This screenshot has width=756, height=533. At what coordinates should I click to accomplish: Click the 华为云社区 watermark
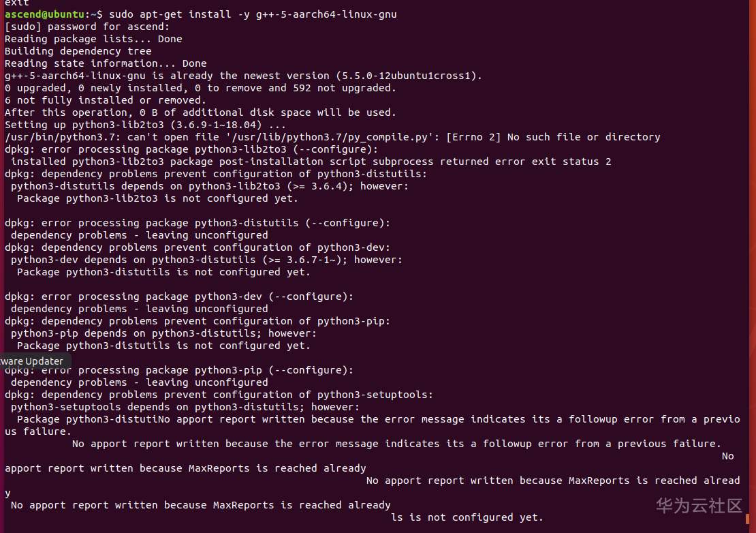click(698, 506)
